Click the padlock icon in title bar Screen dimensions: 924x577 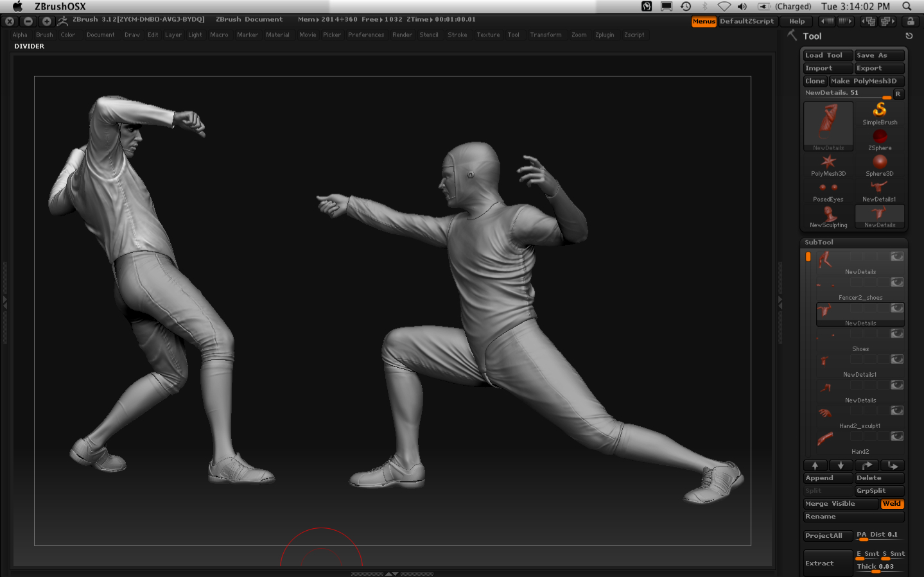pos(911,21)
